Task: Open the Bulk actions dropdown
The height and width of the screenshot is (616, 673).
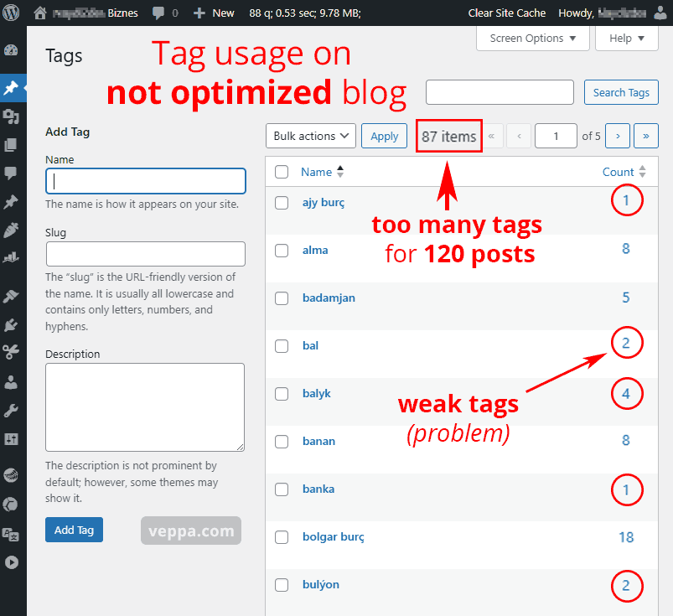Action: [x=311, y=136]
